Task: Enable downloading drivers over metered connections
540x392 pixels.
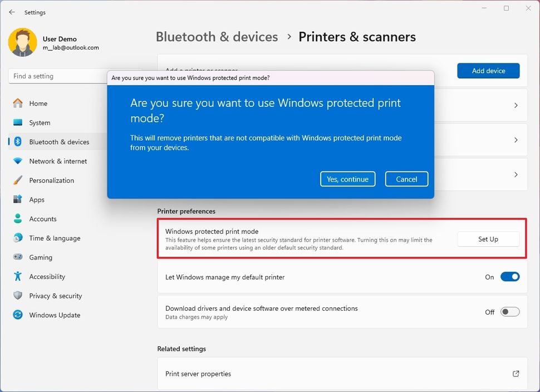Action: [510, 312]
